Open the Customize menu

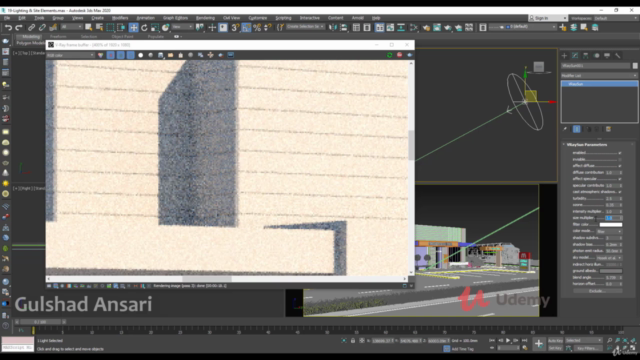(258, 18)
